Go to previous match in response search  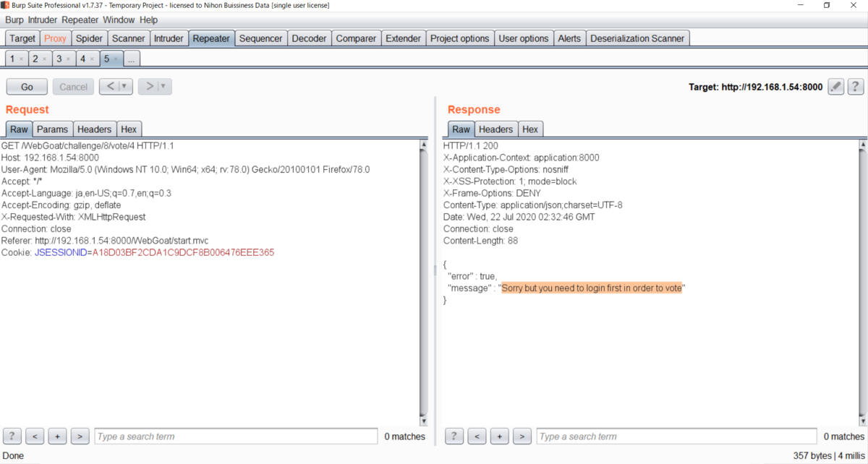click(477, 437)
